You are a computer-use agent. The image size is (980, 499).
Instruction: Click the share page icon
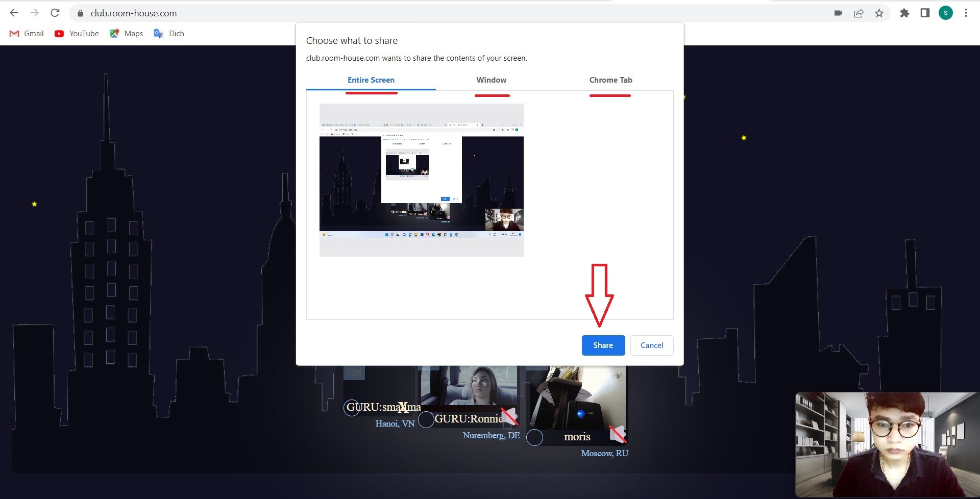[x=859, y=13]
